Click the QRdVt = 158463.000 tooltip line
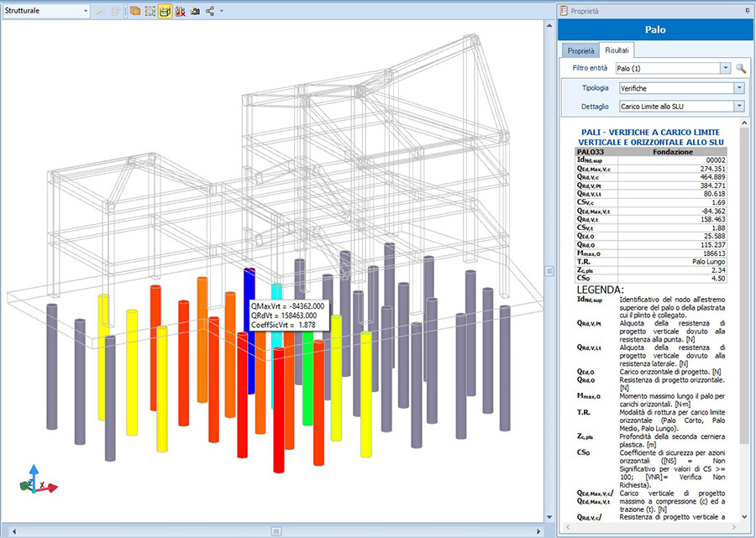 point(284,316)
